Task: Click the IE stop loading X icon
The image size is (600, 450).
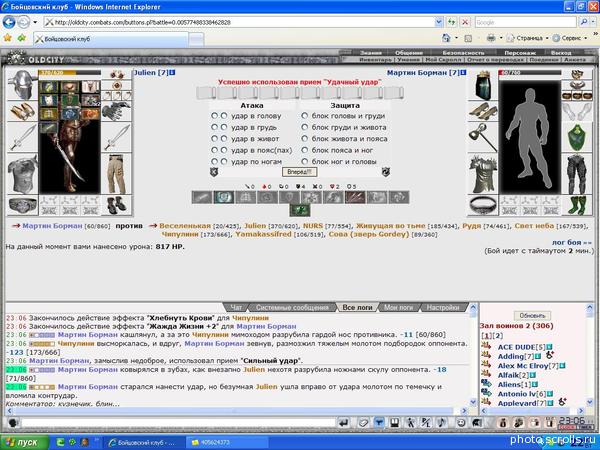Action: click(465, 22)
